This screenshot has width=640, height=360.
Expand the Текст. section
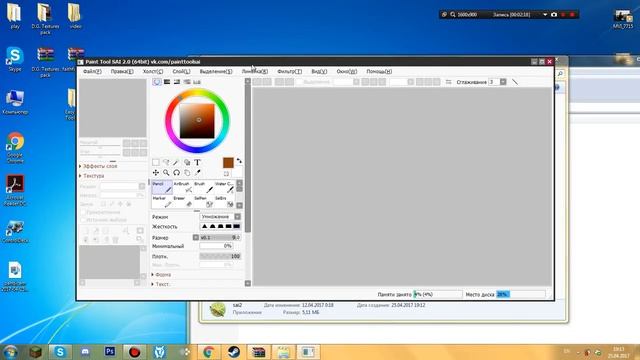tap(160, 284)
